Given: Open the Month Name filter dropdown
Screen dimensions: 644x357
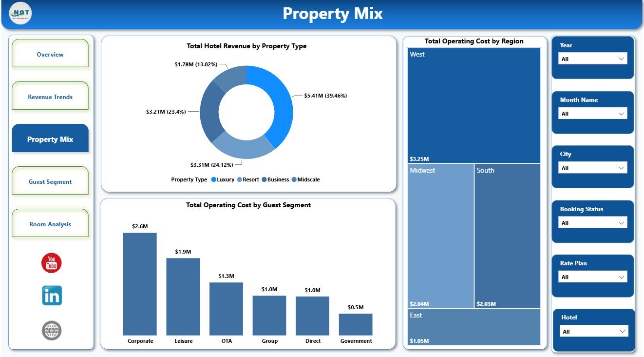Looking at the screenshot, I should click(x=592, y=113).
